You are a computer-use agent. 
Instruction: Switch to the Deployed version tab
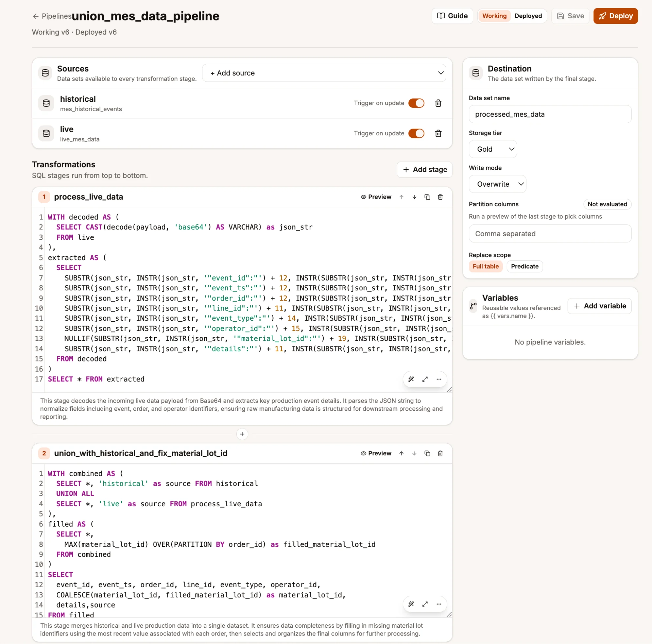point(528,16)
